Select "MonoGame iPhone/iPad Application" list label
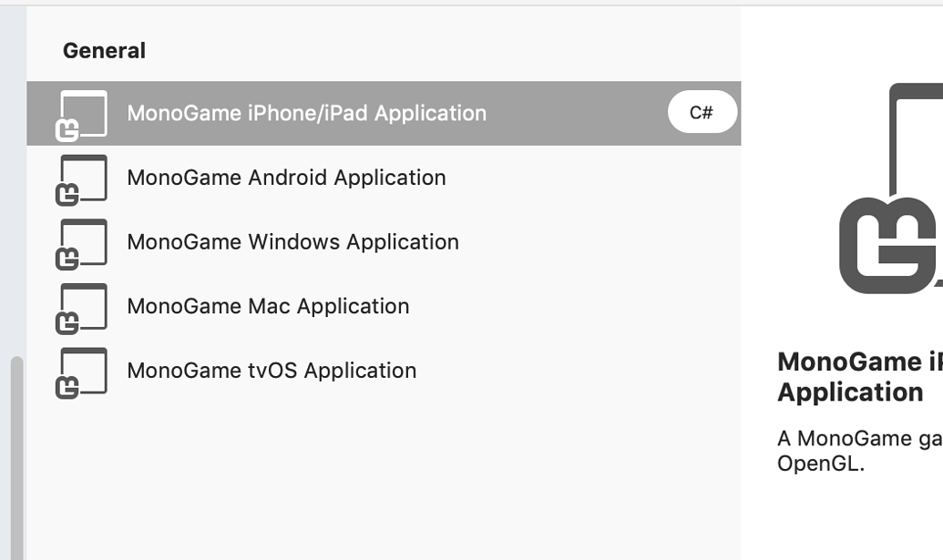The width and height of the screenshot is (943, 560). (x=306, y=113)
